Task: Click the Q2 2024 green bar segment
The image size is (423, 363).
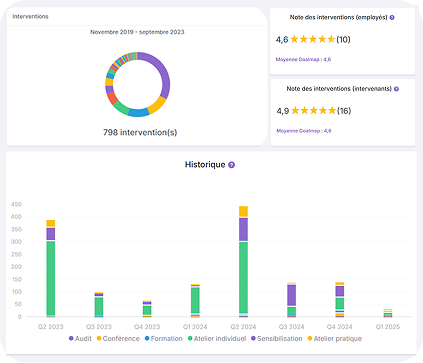Action: pyautogui.click(x=244, y=277)
